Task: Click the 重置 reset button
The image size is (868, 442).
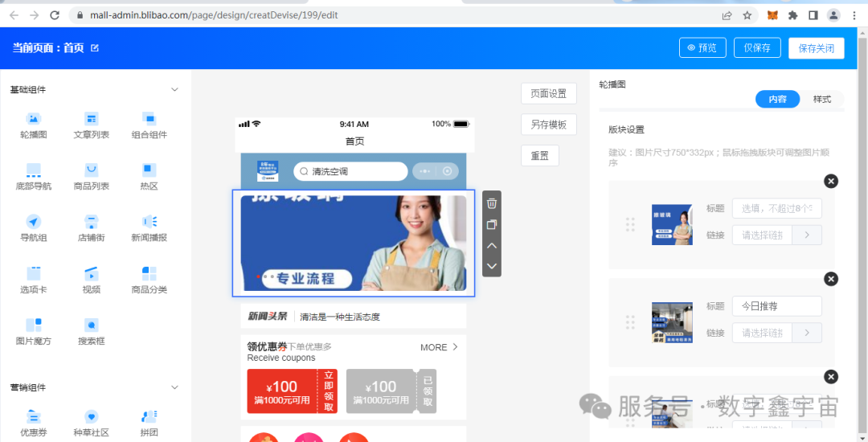Action: [540, 155]
